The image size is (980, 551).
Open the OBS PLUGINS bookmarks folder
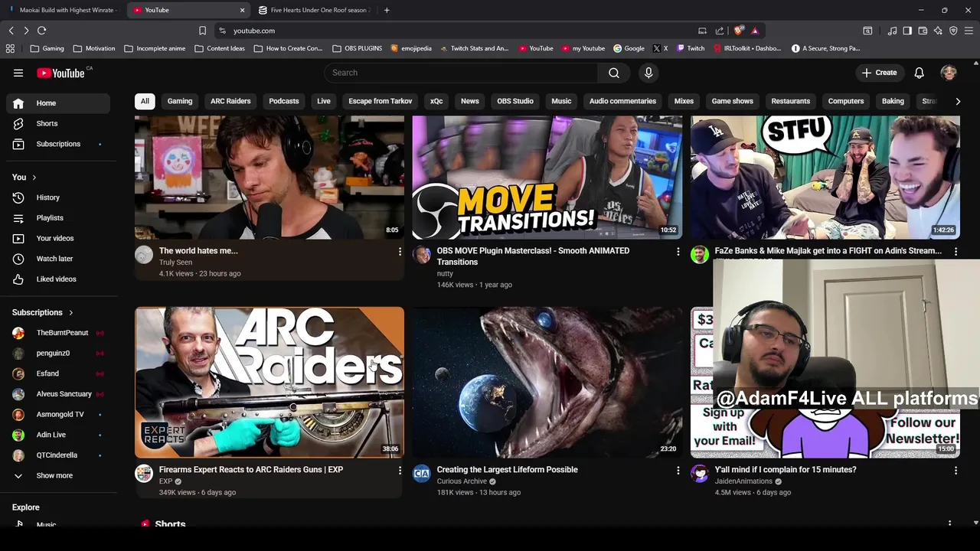357,48
